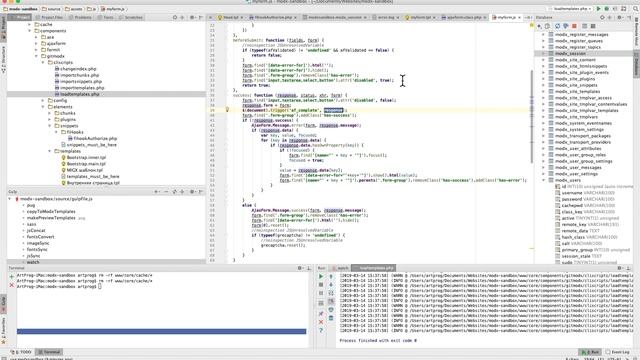Hide the Project panel
The height and width of the screenshot is (360, 640).
201,18
